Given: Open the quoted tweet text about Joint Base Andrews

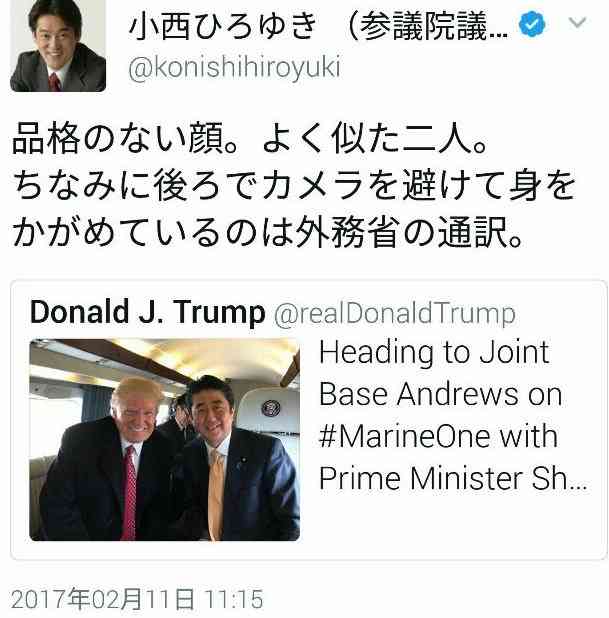Looking at the screenshot, I should [x=453, y=415].
